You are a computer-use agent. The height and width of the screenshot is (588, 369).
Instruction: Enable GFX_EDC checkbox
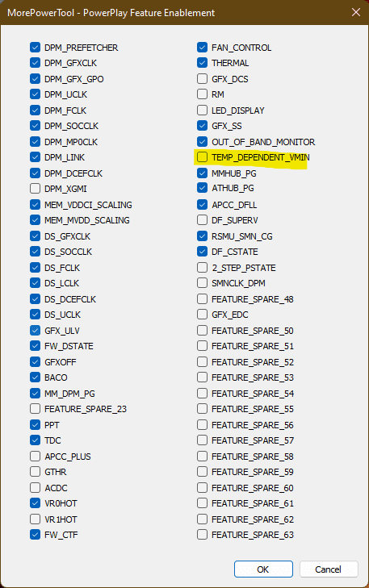click(202, 315)
